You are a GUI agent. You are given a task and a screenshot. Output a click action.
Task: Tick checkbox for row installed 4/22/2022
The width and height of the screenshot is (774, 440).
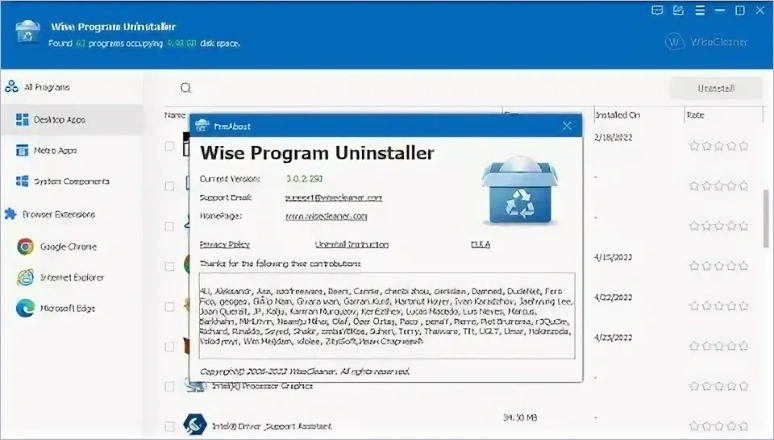pos(169,306)
